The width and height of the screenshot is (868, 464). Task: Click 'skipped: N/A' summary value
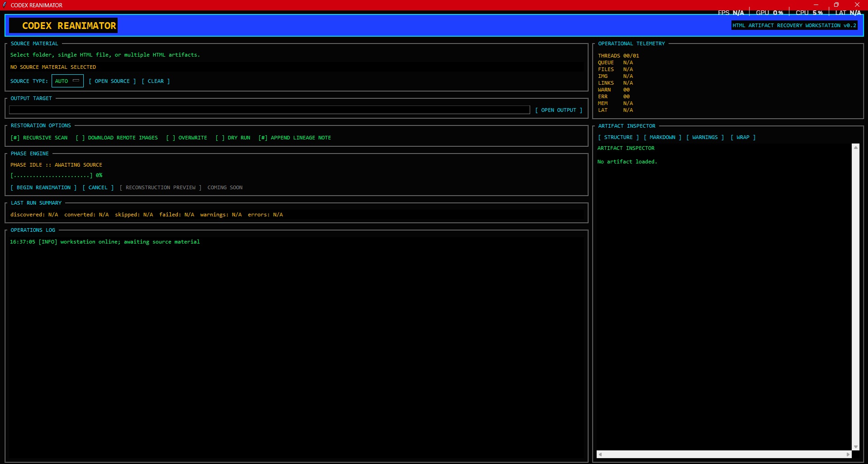coord(134,215)
